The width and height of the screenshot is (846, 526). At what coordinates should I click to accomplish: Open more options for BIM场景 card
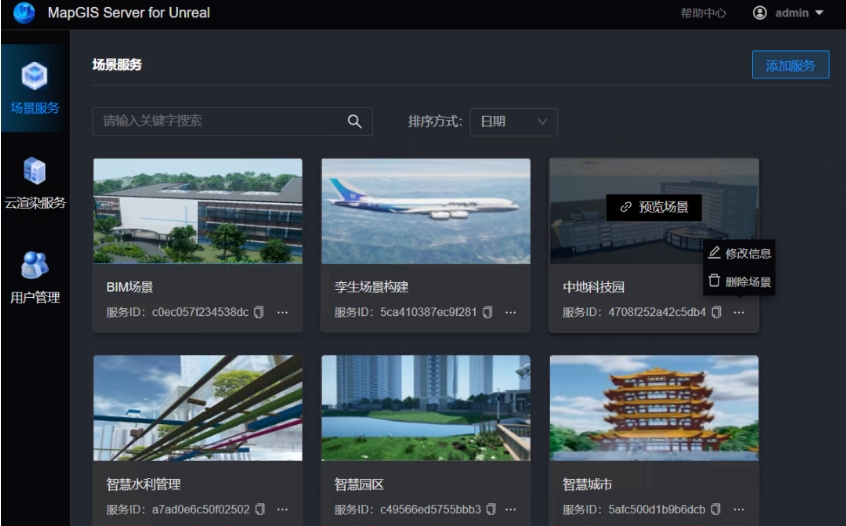click(283, 312)
